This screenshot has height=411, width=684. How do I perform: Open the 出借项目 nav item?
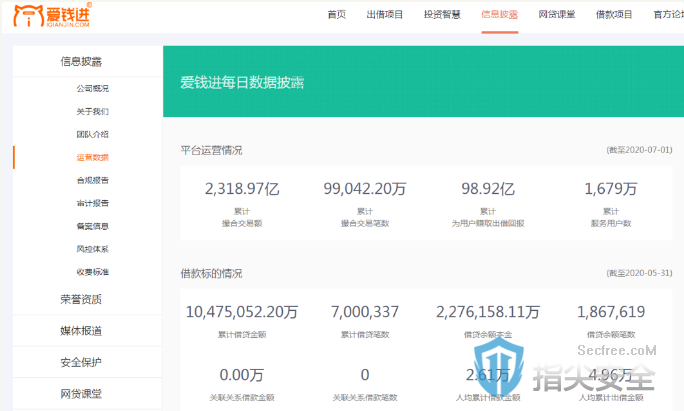click(385, 15)
